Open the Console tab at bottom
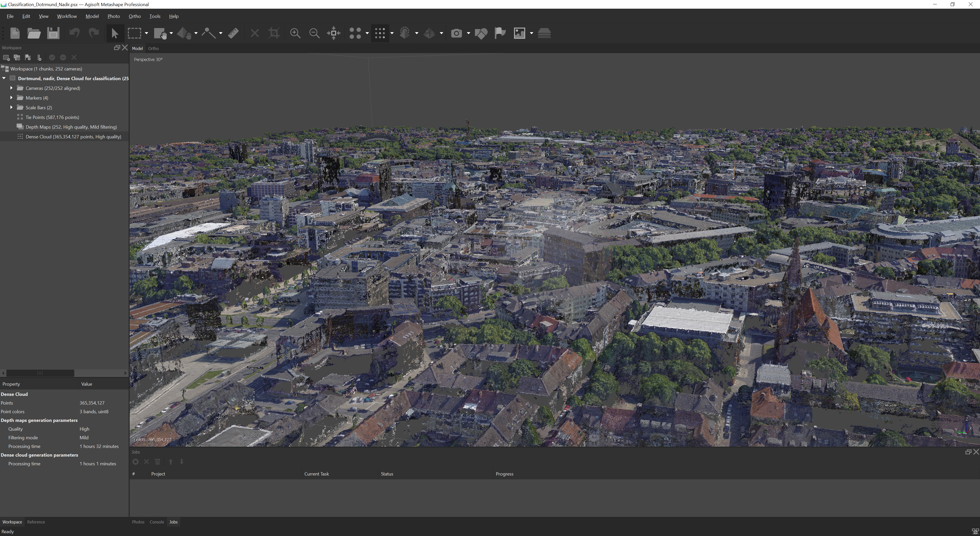Image resolution: width=980 pixels, height=536 pixels. (x=156, y=522)
